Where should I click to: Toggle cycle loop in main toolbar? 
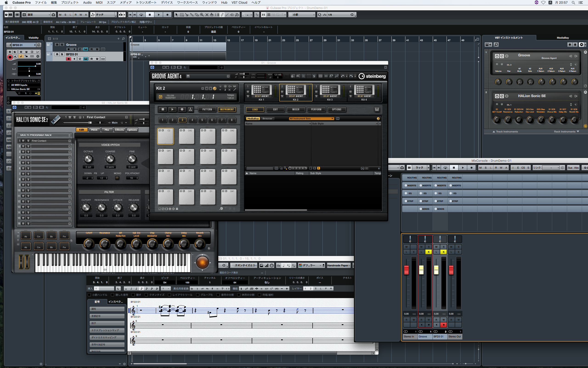pos(141,14)
